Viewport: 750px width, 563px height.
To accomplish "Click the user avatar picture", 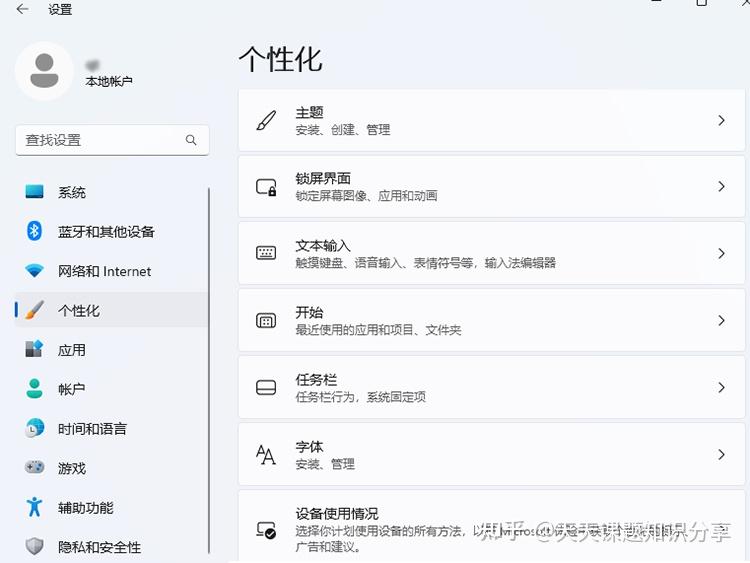I will pyautogui.click(x=44, y=71).
